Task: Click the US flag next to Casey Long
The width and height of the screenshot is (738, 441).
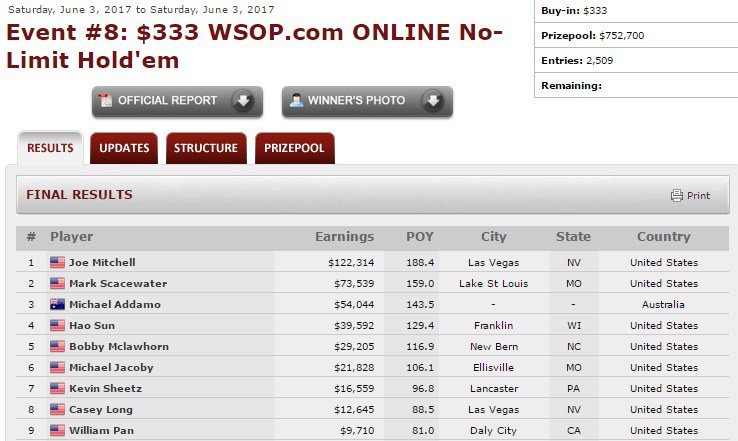Action: pos(57,409)
